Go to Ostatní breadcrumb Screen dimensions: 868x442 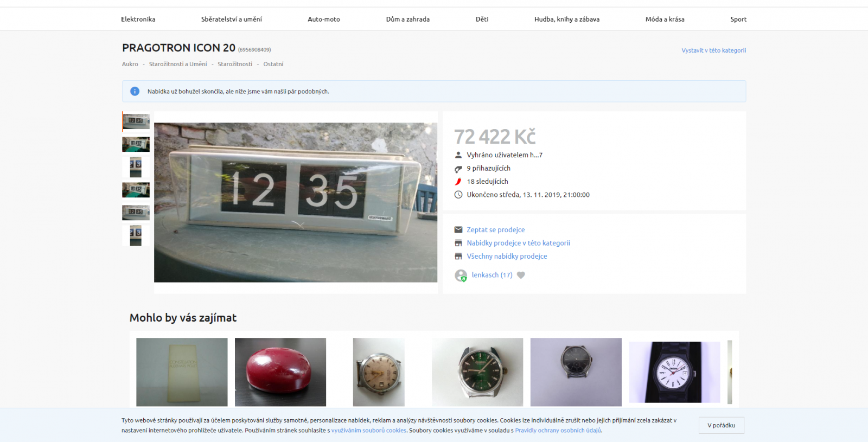[273, 64]
